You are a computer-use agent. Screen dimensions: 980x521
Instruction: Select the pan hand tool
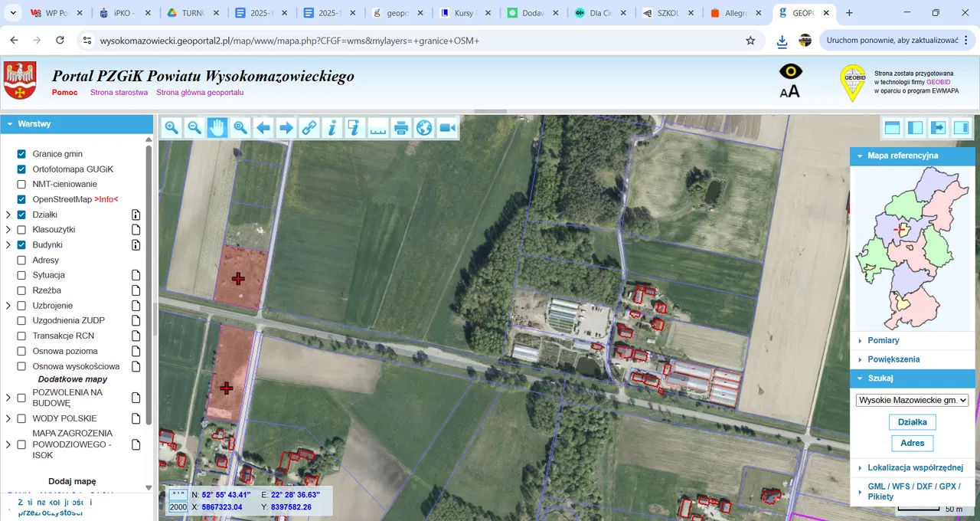[x=217, y=128]
